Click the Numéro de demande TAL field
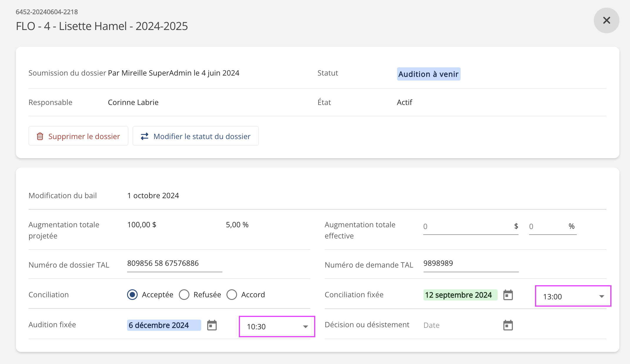This screenshot has height=364, width=630. coord(471,263)
